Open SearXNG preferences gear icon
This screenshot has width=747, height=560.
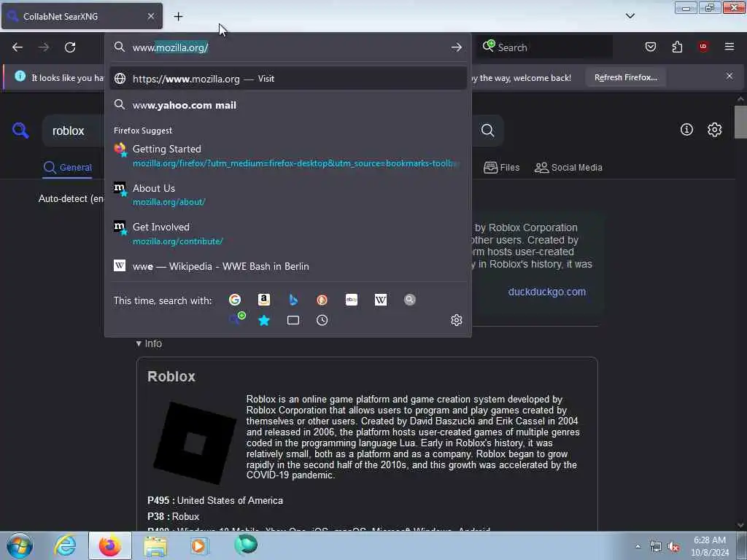[x=715, y=130]
